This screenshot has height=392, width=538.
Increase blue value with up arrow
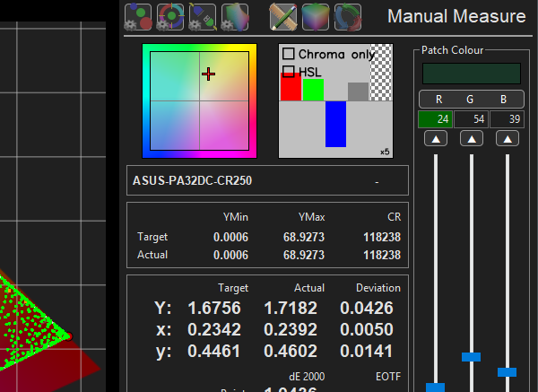click(508, 139)
